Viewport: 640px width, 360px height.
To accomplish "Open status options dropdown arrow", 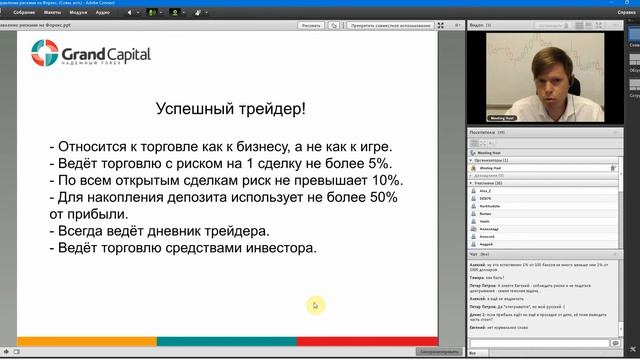I will pyautogui.click(x=207, y=13).
